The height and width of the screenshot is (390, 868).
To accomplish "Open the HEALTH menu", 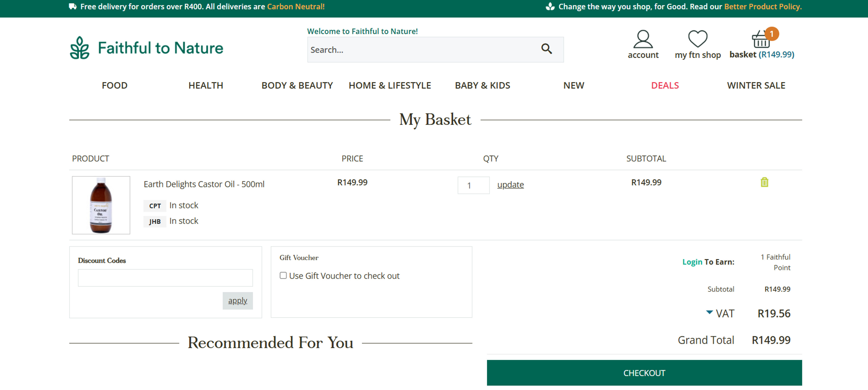I will (x=205, y=86).
